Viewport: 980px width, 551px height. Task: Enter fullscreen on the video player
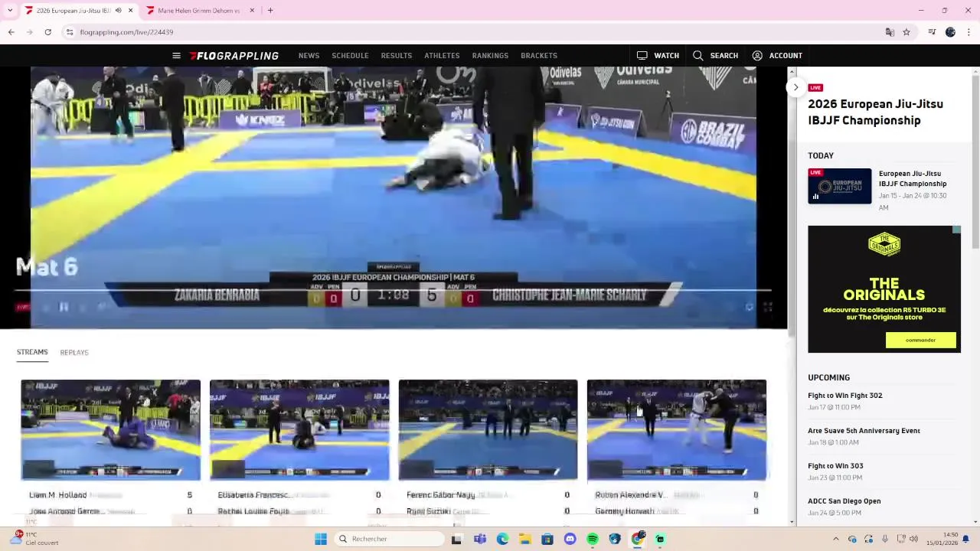click(767, 308)
